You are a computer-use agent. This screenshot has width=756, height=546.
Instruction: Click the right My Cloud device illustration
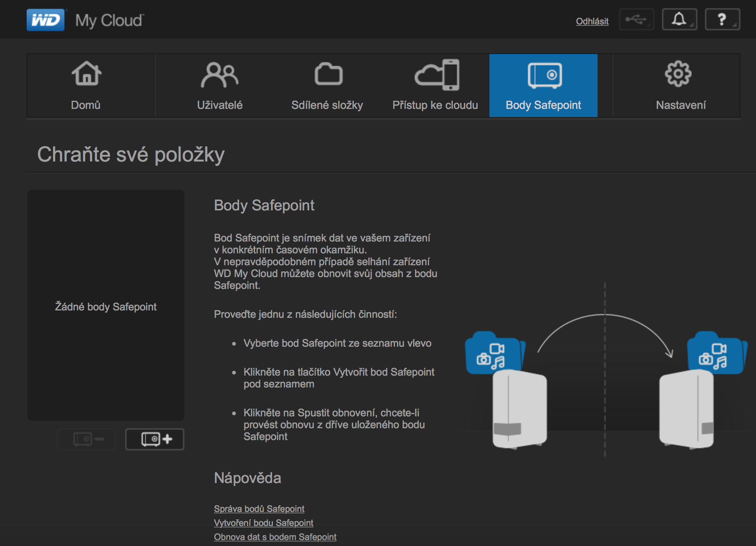[x=686, y=409]
